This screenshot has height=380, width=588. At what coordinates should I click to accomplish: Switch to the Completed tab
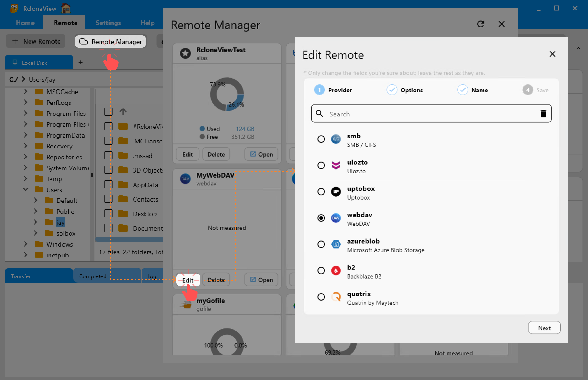tap(93, 276)
